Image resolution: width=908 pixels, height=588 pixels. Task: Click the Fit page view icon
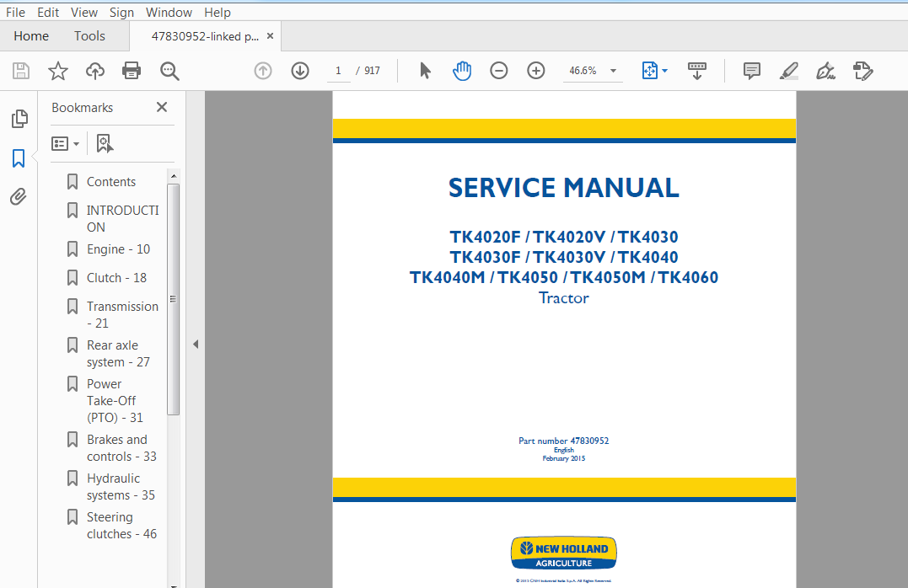coord(650,71)
